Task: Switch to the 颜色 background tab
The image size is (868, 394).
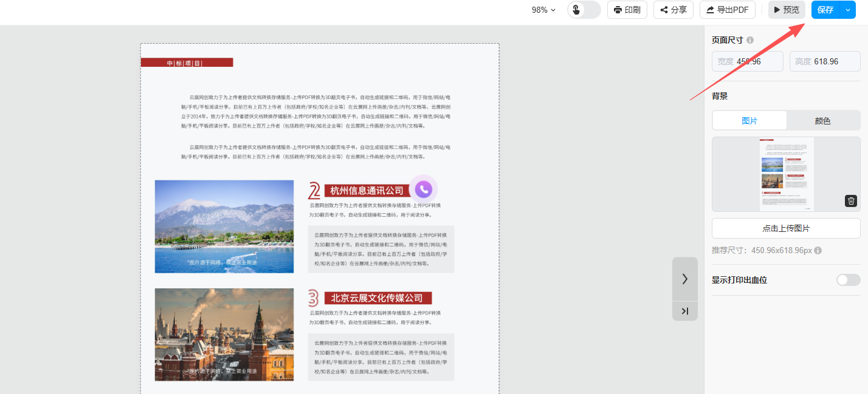Action: point(822,121)
